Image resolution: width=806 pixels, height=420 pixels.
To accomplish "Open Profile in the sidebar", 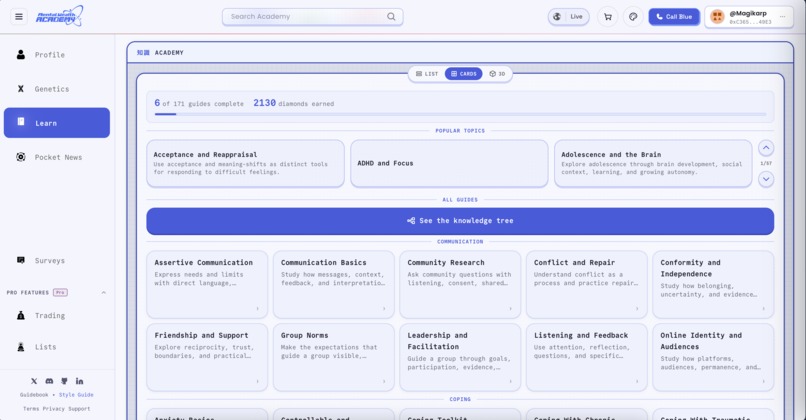I will [57, 54].
